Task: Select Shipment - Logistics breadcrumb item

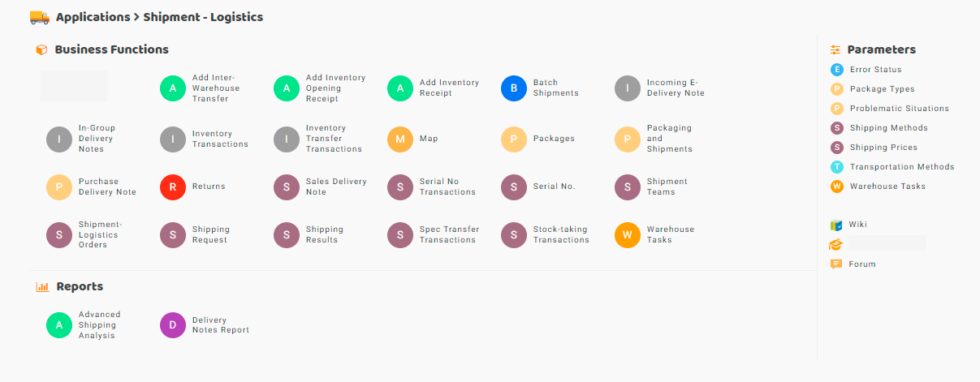Action: coord(203,17)
